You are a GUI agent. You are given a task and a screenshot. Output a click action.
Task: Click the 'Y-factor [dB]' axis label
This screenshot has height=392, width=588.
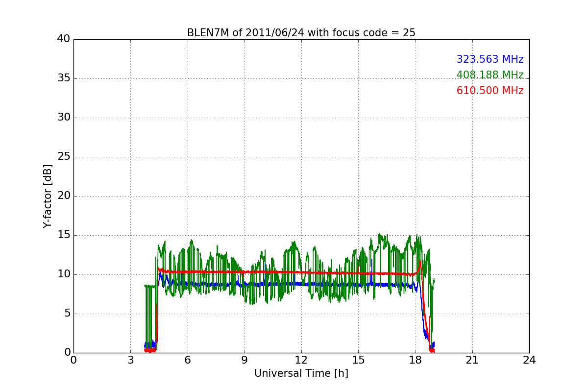[48, 196]
